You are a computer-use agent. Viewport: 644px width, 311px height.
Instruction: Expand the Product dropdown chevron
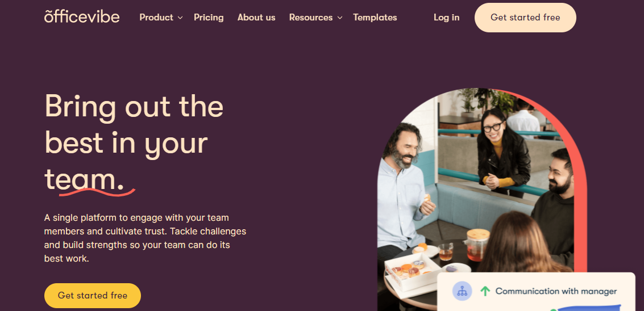(x=180, y=18)
